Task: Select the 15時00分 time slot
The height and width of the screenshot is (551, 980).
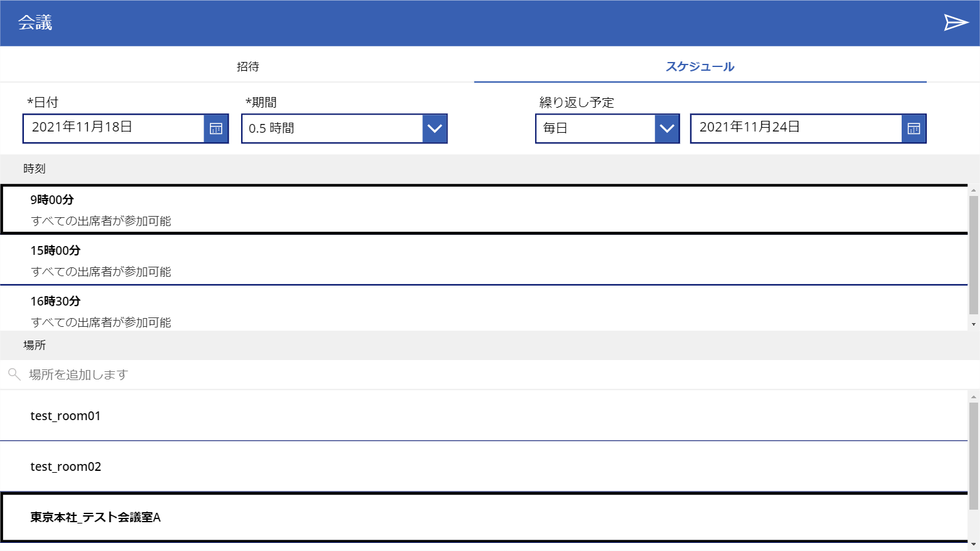Action: pyautogui.click(x=484, y=260)
